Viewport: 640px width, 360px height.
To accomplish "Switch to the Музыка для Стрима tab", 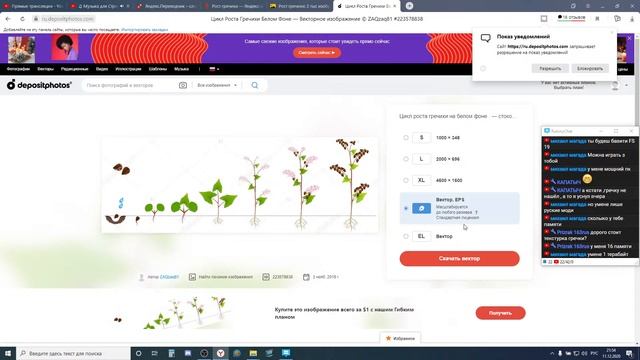I will pos(100,6).
